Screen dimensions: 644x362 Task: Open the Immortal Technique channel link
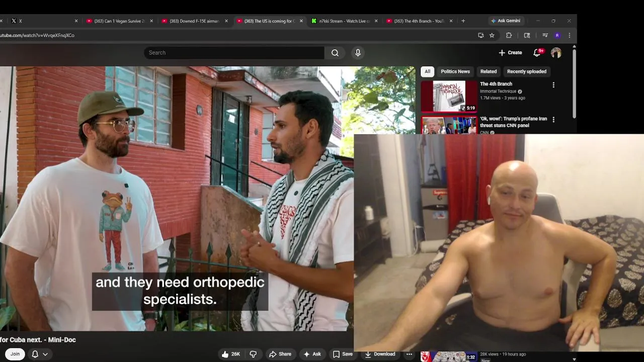(x=498, y=92)
